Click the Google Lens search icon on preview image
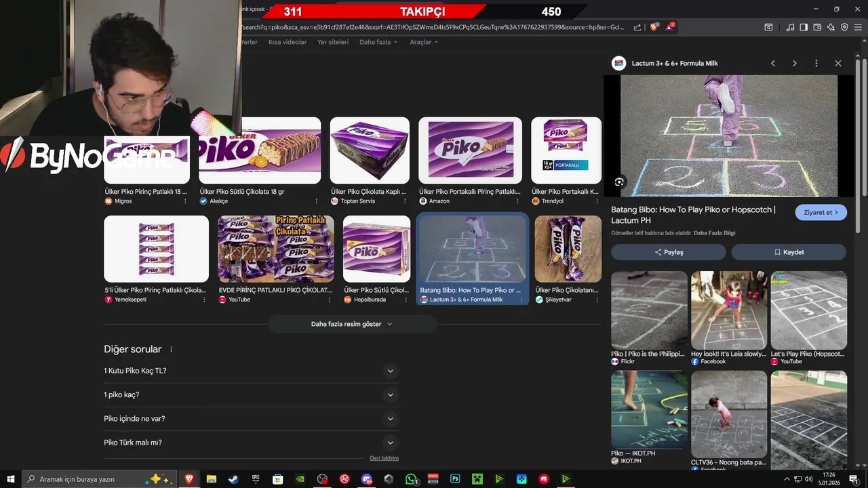This screenshot has width=868, height=488. coord(619,182)
